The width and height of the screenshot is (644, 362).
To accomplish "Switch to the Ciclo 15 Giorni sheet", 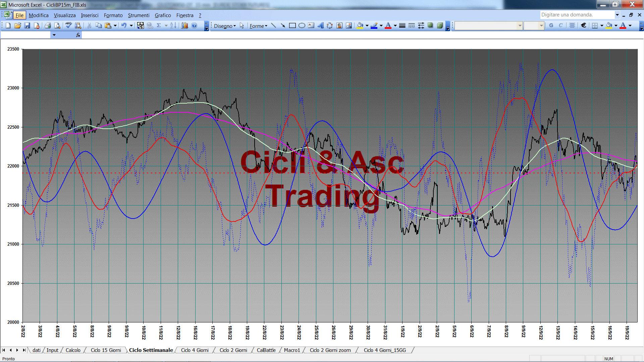I will point(106,350).
